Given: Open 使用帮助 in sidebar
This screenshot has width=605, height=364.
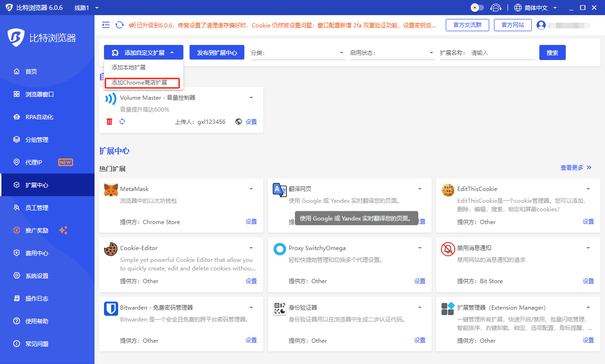Looking at the screenshot, I should (47, 321).
